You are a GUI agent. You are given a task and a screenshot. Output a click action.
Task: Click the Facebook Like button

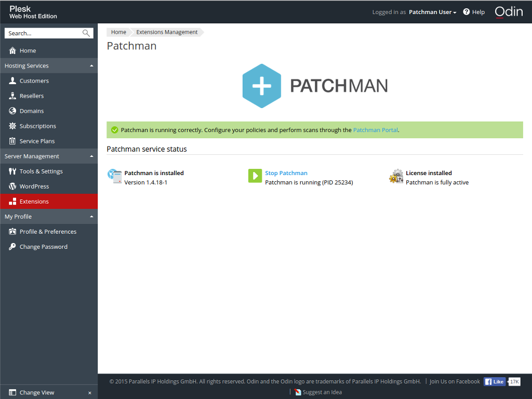[494, 381]
